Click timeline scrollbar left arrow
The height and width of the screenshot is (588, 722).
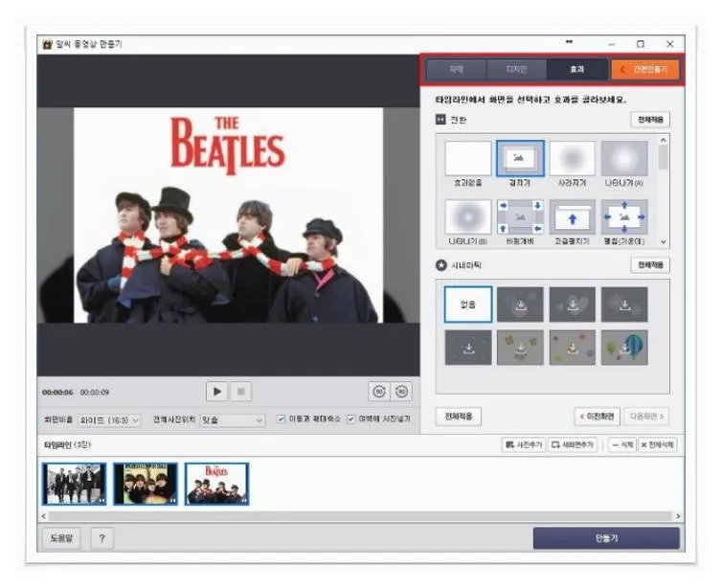coord(44,516)
